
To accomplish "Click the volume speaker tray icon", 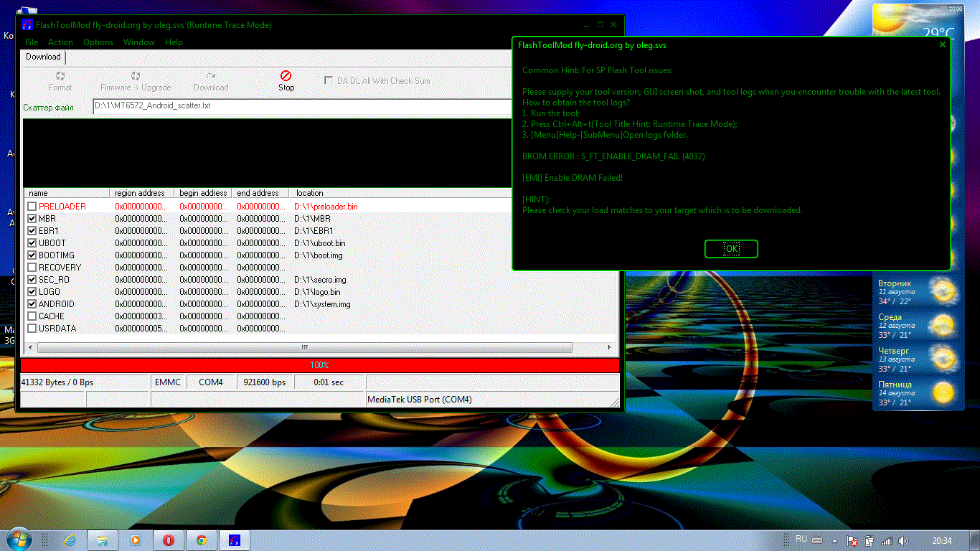I will click(903, 540).
